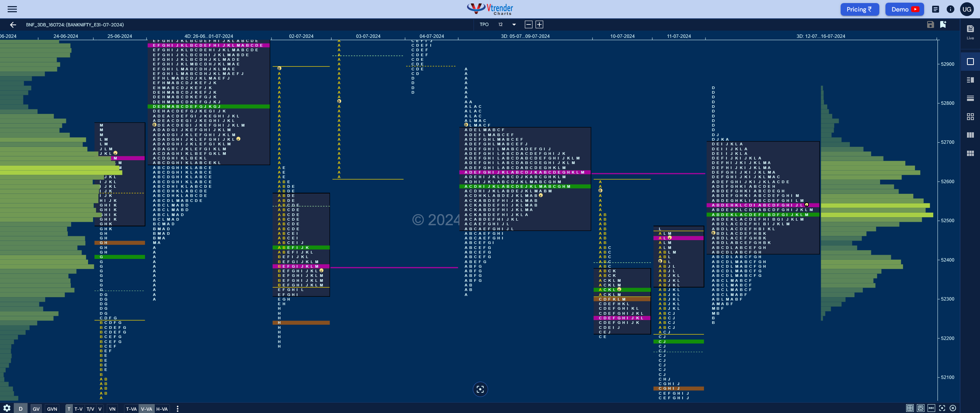This screenshot has width=980, height=413.
Task: Click the bottom-bar focus target icon
Action: [942, 408]
